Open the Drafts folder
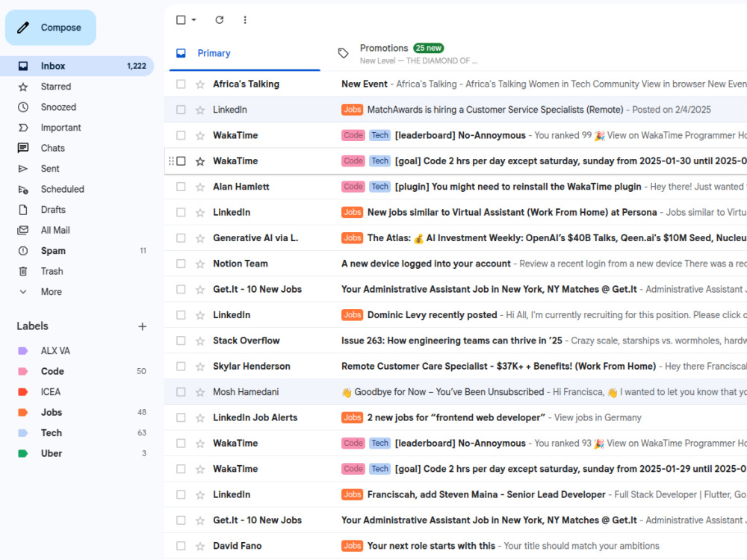 (x=77, y=210)
